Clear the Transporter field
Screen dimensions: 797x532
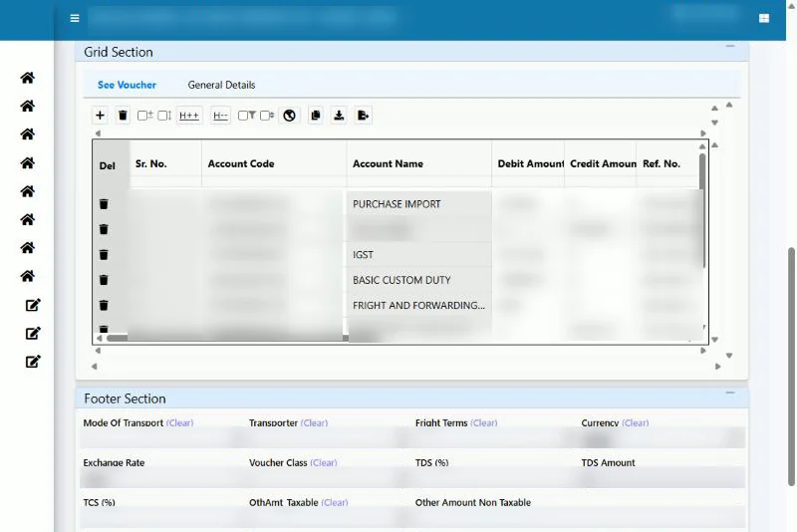tap(314, 422)
